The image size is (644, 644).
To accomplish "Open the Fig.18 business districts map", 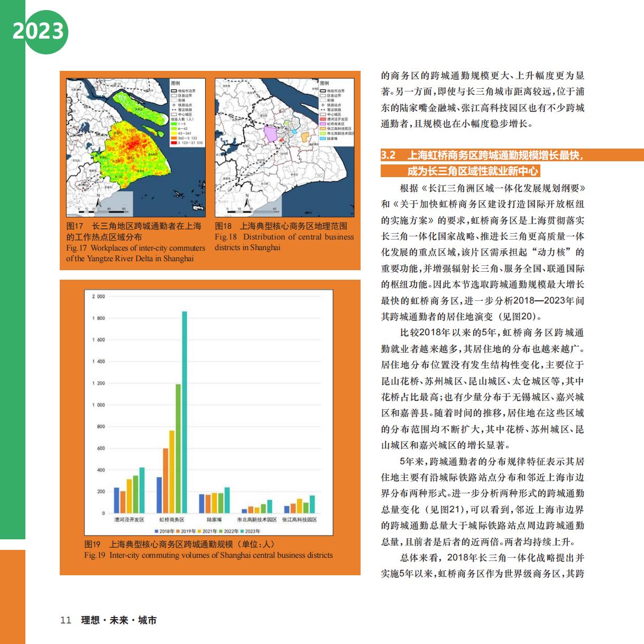I will coord(284,148).
